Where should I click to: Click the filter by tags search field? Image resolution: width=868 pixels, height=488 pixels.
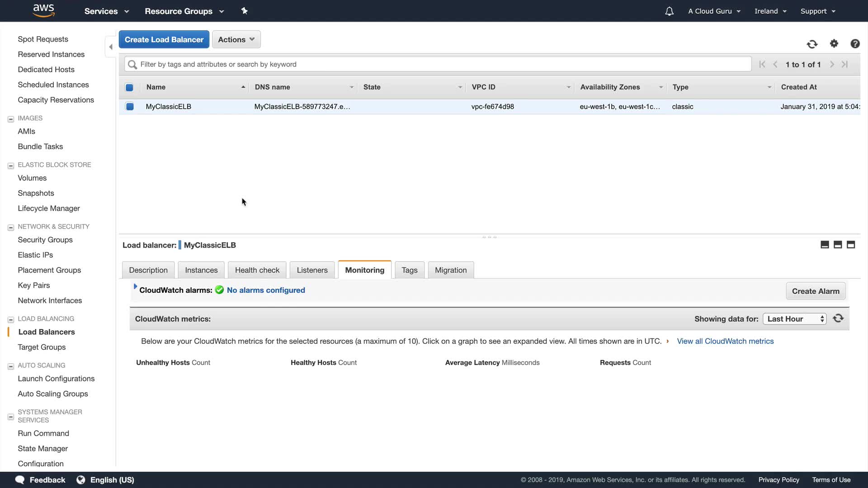tap(438, 64)
